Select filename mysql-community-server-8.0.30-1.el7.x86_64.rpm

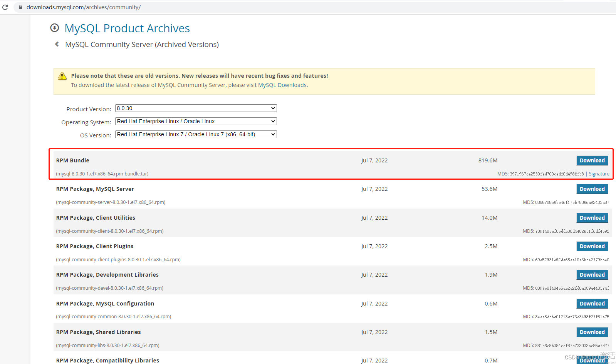pyautogui.click(x=111, y=202)
